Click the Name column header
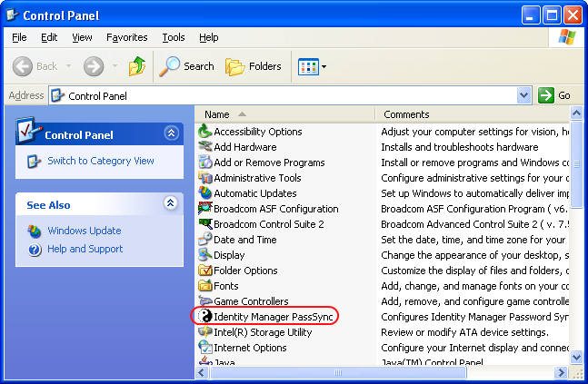The height and width of the screenshot is (384, 588). click(217, 114)
